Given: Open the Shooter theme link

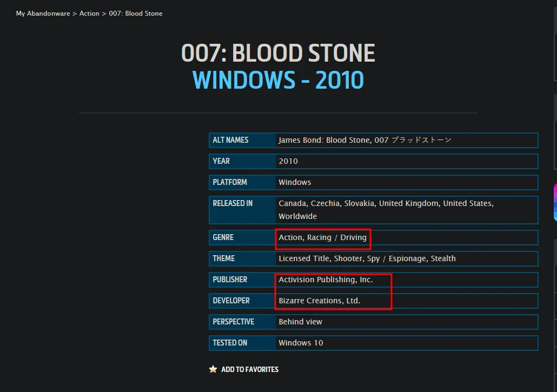Looking at the screenshot, I should pyautogui.click(x=348, y=258).
